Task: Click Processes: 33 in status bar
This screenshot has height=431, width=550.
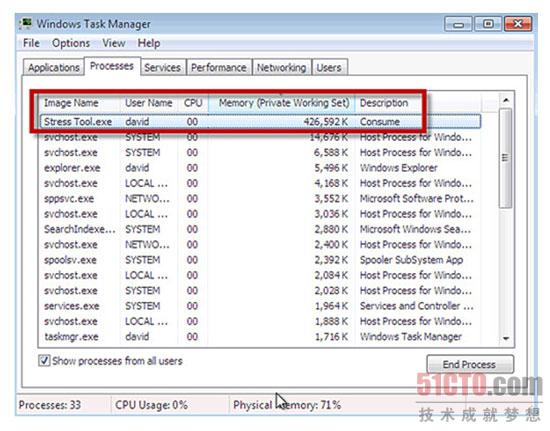Action: pyautogui.click(x=50, y=405)
